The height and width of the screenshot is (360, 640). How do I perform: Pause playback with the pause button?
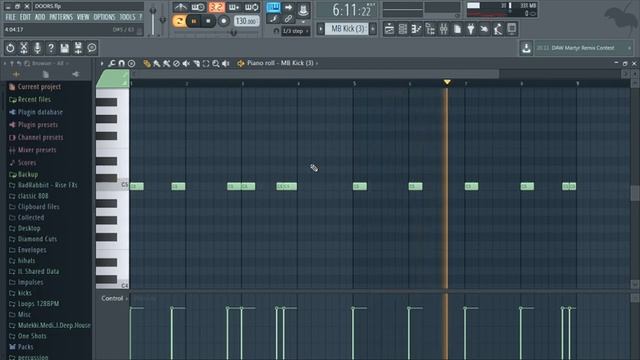(x=194, y=21)
